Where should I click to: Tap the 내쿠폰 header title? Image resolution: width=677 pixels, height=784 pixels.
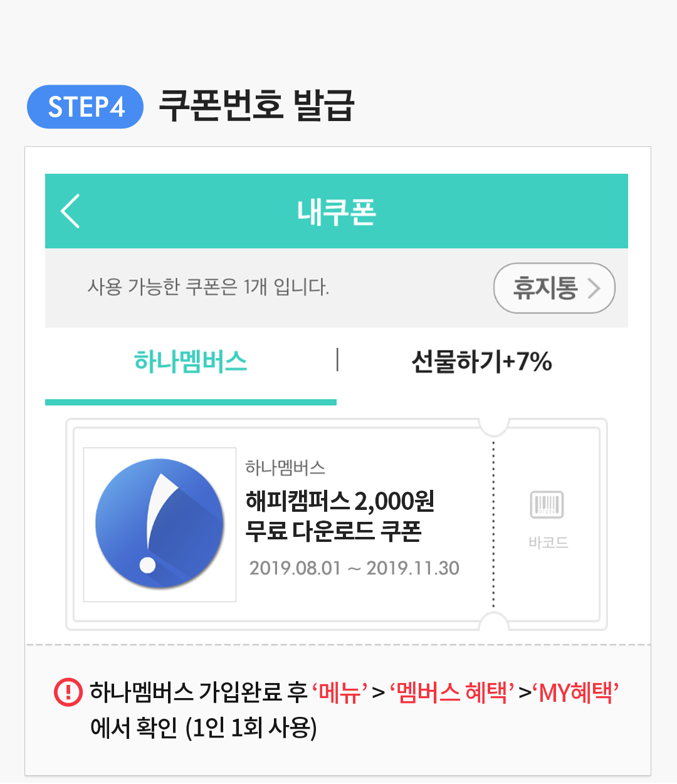[x=337, y=212]
